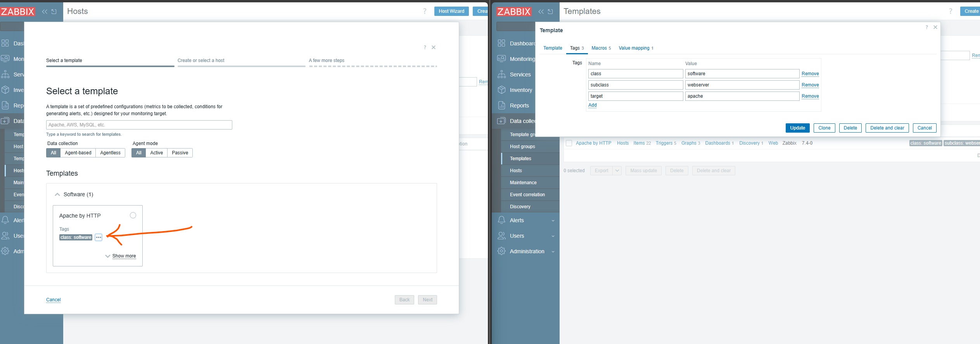Open Triggers 5 link for Apache template

666,143
